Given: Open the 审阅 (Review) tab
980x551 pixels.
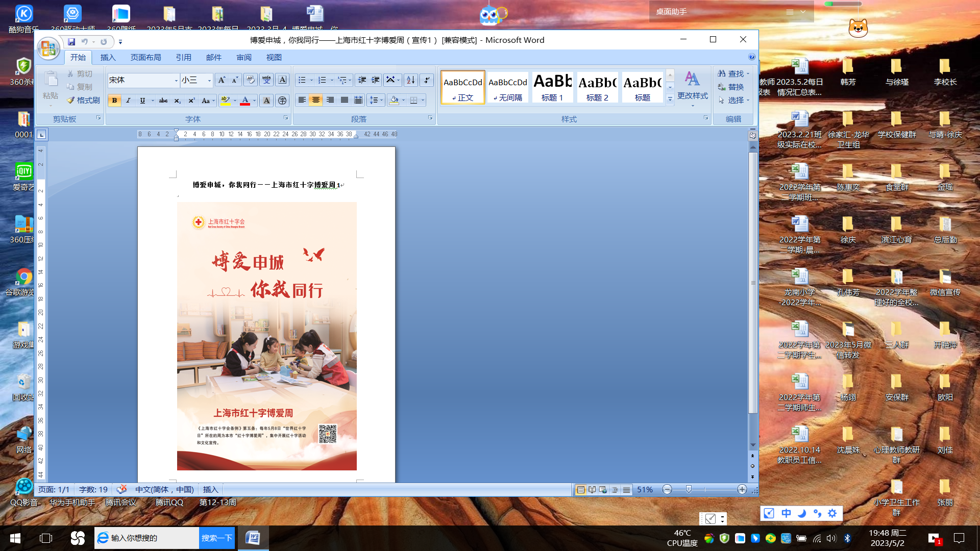Looking at the screenshot, I should click(244, 57).
